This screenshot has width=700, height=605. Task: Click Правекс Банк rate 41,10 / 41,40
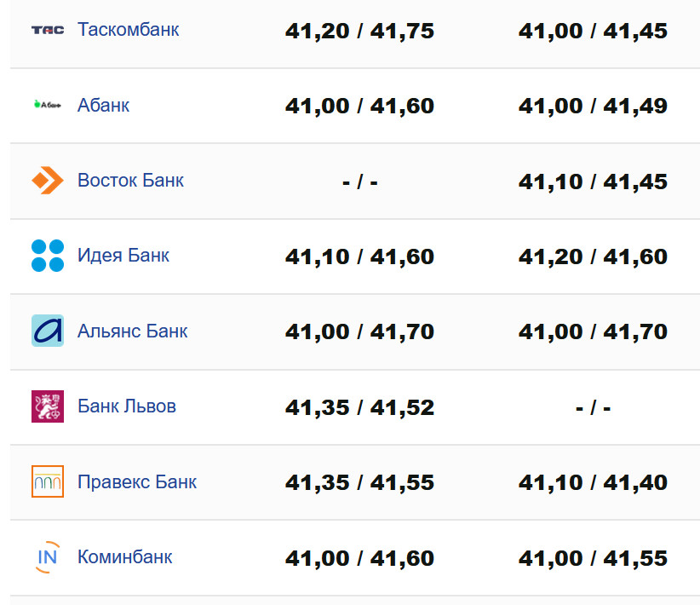(593, 483)
